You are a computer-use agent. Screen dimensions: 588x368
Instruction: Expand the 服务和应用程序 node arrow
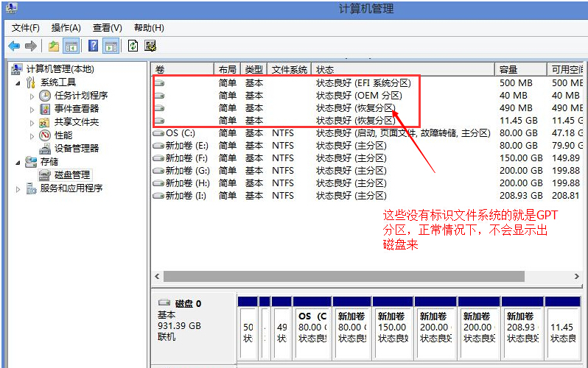click(18, 188)
